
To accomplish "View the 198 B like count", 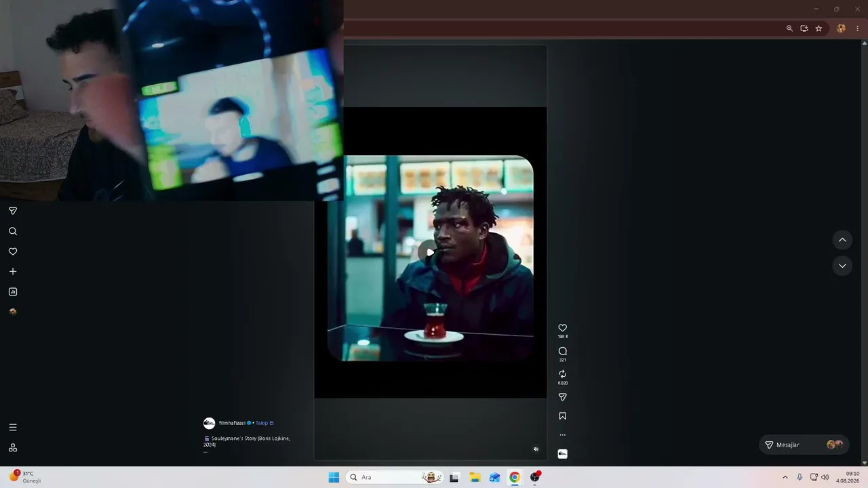I will coord(562,337).
